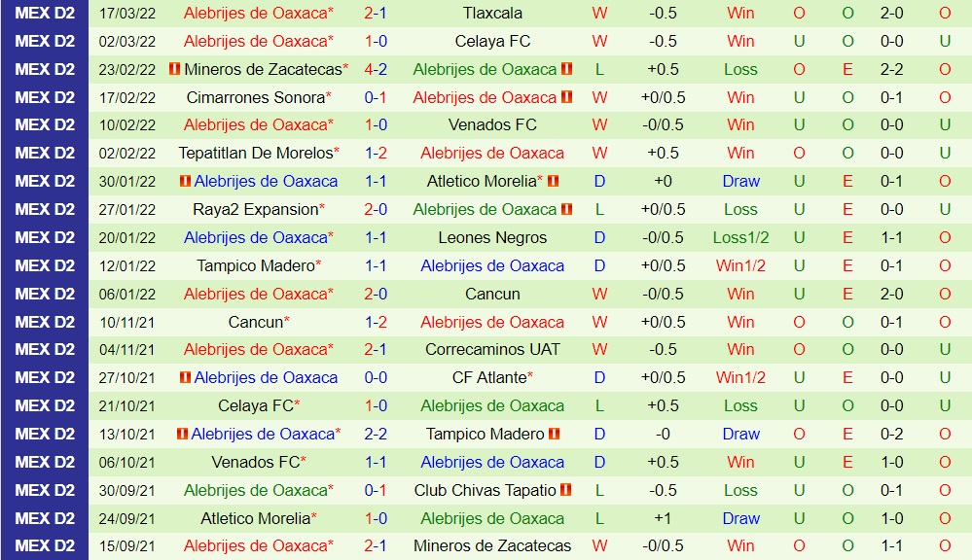This screenshot has width=972, height=560.
Task: Click red card icon in the 27/01/22 row
Action: [566, 209]
